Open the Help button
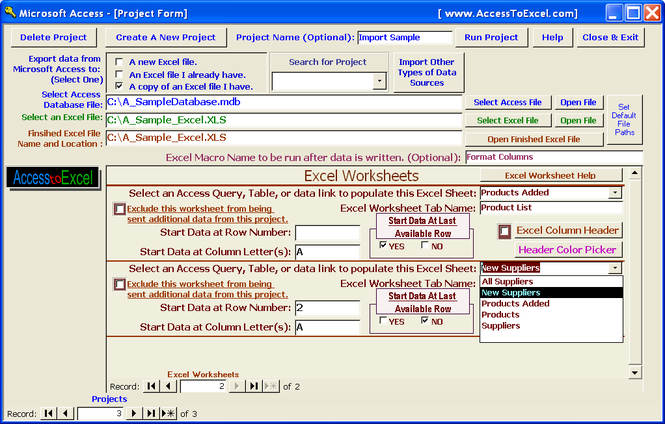The image size is (665, 424). 553,37
